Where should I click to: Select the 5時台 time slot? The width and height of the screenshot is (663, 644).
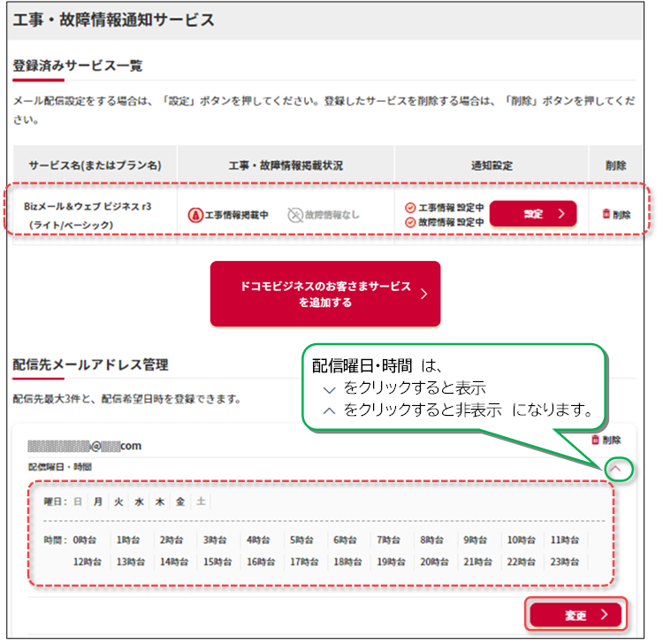(301, 540)
